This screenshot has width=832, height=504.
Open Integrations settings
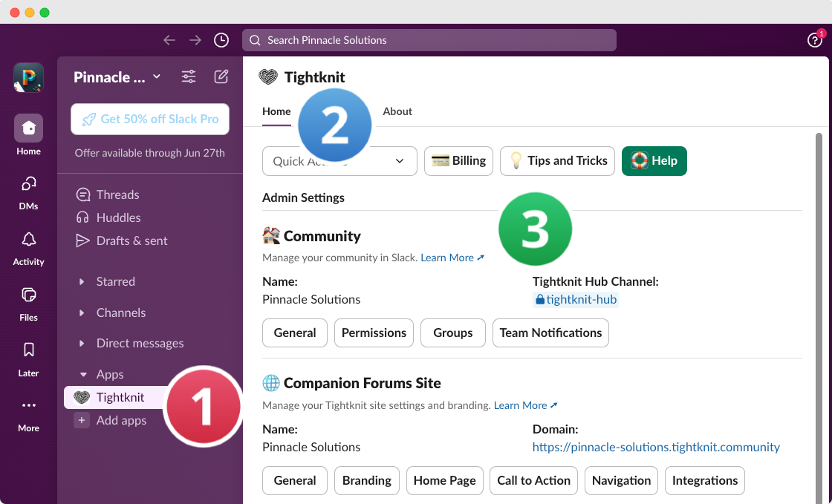tap(705, 481)
